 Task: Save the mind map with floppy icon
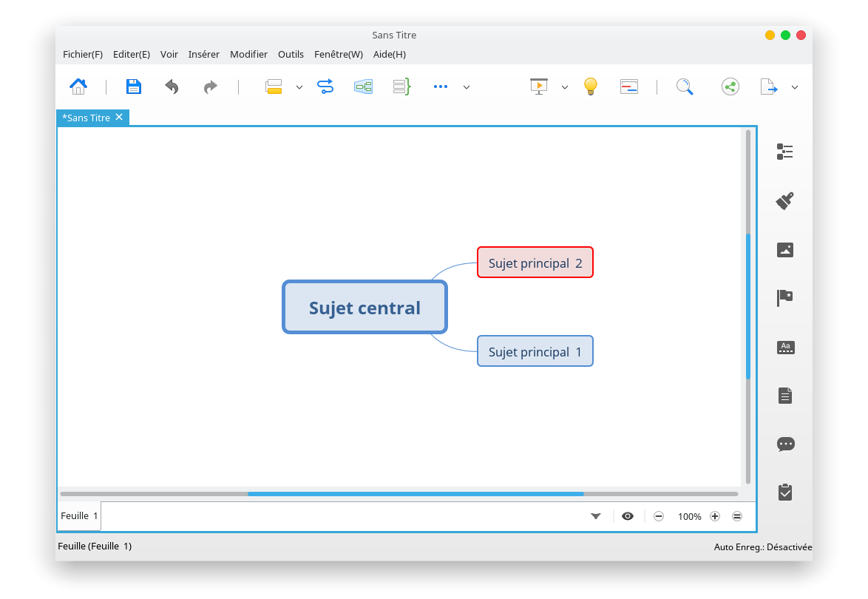pyautogui.click(x=134, y=87)
